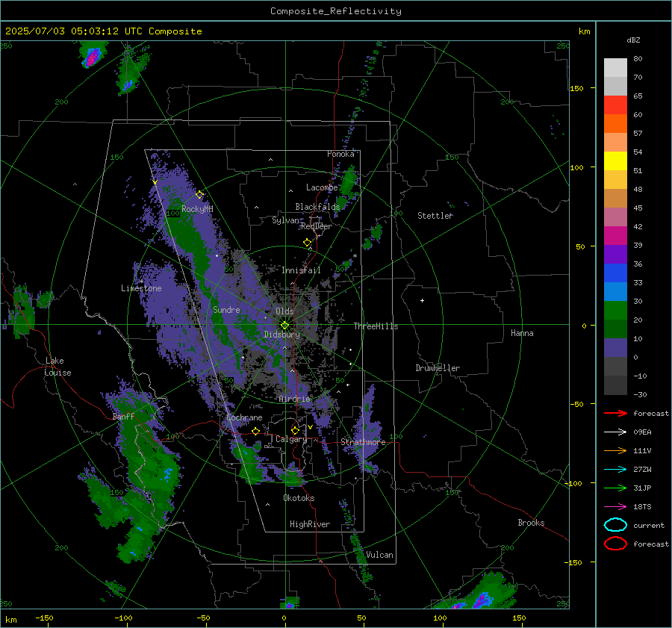Pick the purple 39–36 dBZ swatch
The width and height of the screenshot is (672, 628).
(615, 255)
